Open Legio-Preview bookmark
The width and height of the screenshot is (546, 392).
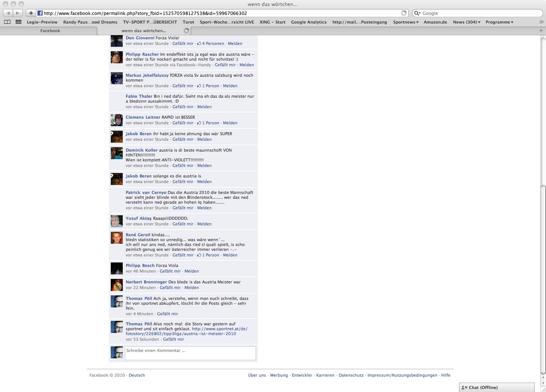pyautogui.click(x=42, y=22)
